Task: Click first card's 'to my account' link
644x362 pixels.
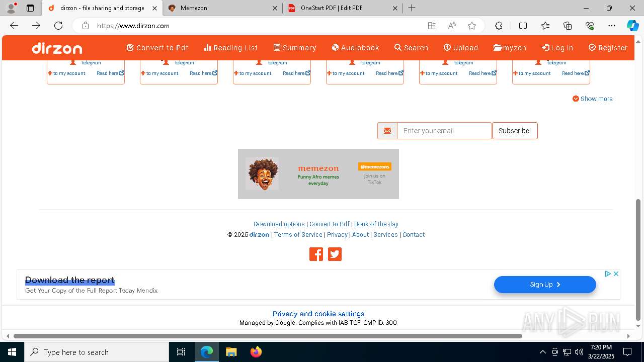Action: [x=66, y=73]
